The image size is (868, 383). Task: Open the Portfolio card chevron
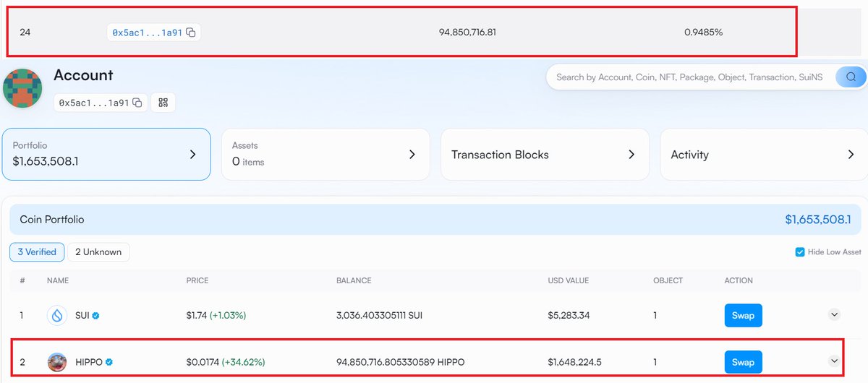(x=192, y=154)
